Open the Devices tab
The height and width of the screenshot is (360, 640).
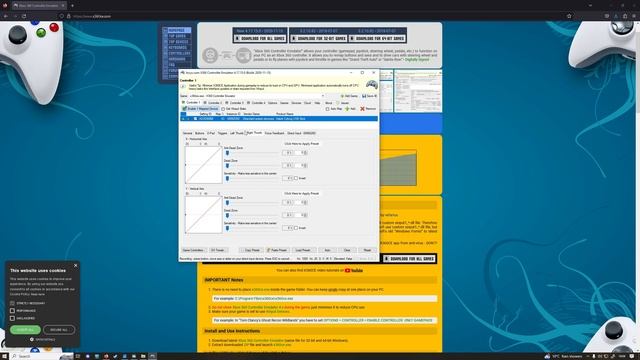click(x=296, y=103)
